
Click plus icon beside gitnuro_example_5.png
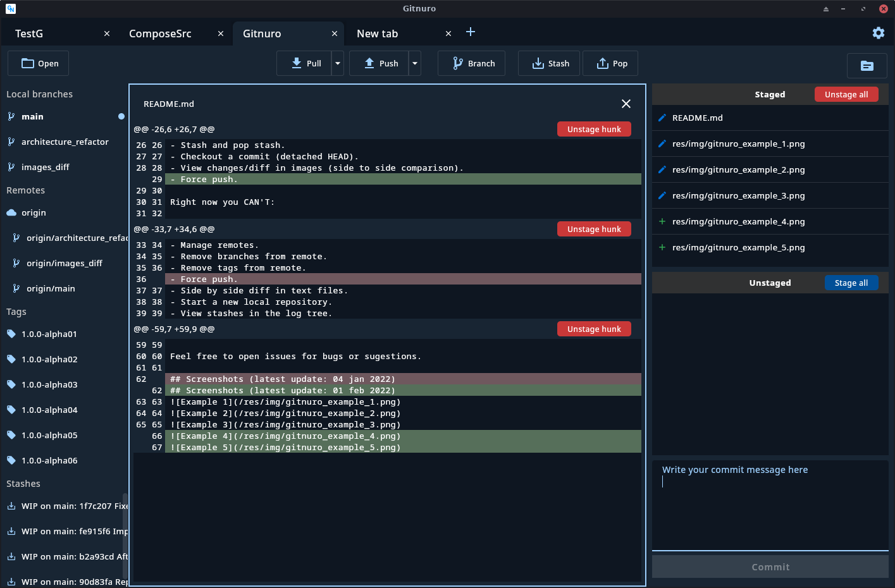click(x=662, y=247)
